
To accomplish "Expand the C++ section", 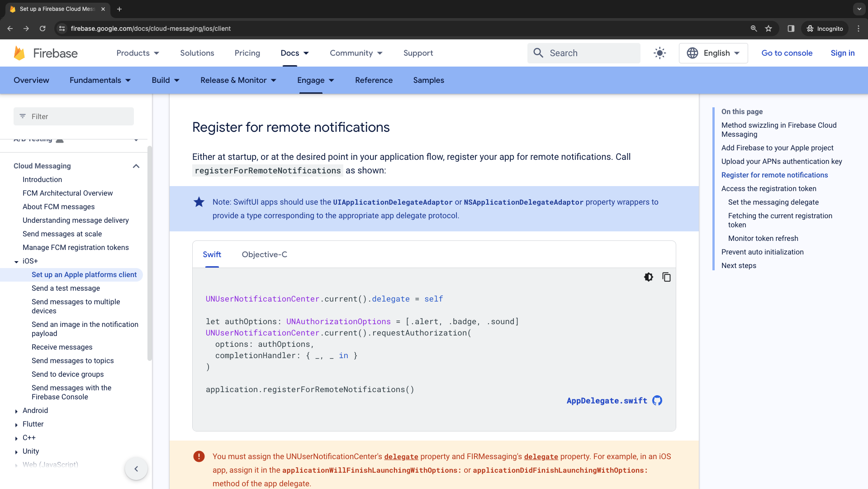I will (x=16, y=438).
